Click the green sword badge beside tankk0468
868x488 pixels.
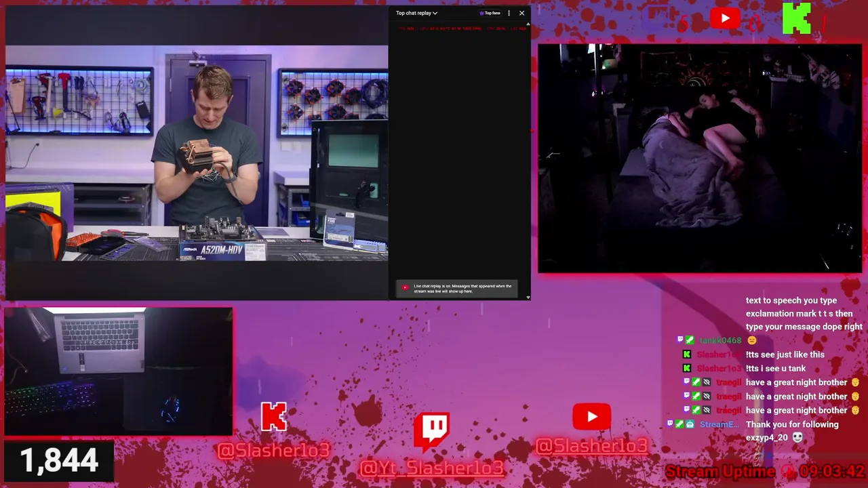[690, 340]
